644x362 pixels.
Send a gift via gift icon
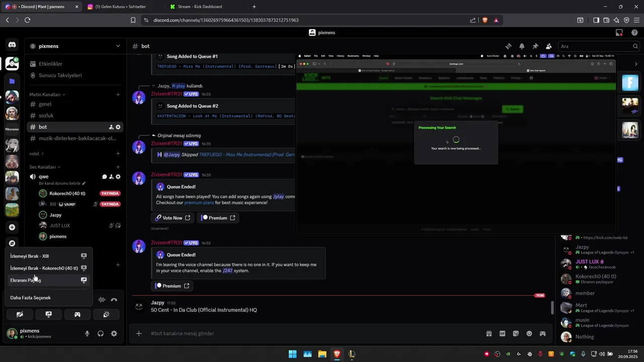(x=489, y=333)
